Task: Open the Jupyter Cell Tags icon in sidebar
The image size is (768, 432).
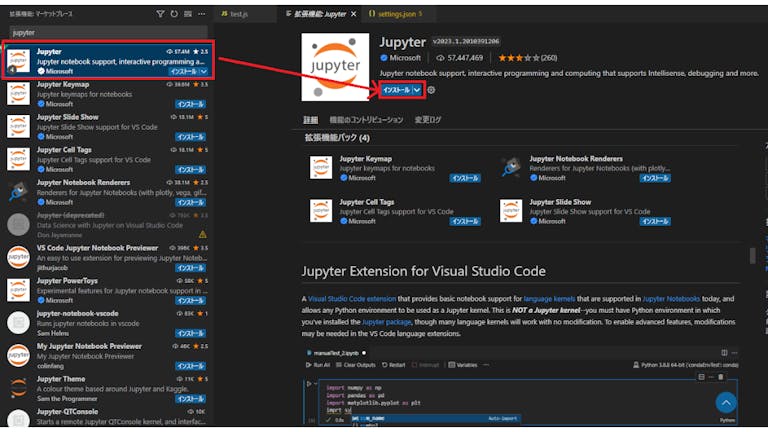Action: (18, 159)
